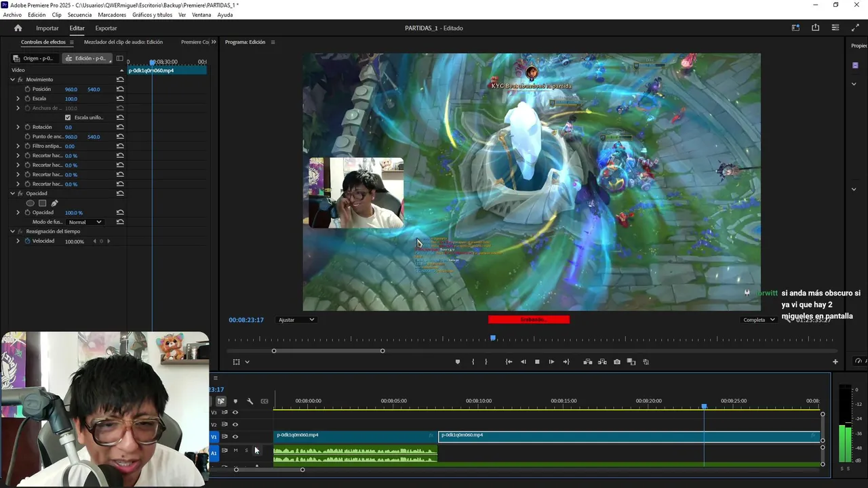Click Program monitor playhead on scrub bar

pyautogui.click(x=493, y=338)
